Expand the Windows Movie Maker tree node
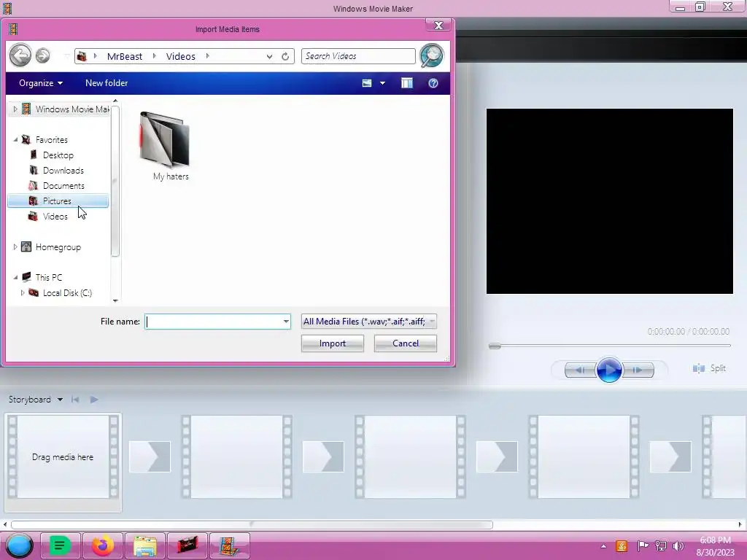Image resolution: width=747 pixels, height=560 pixels. pyautogui.click(x=15, y=109)
